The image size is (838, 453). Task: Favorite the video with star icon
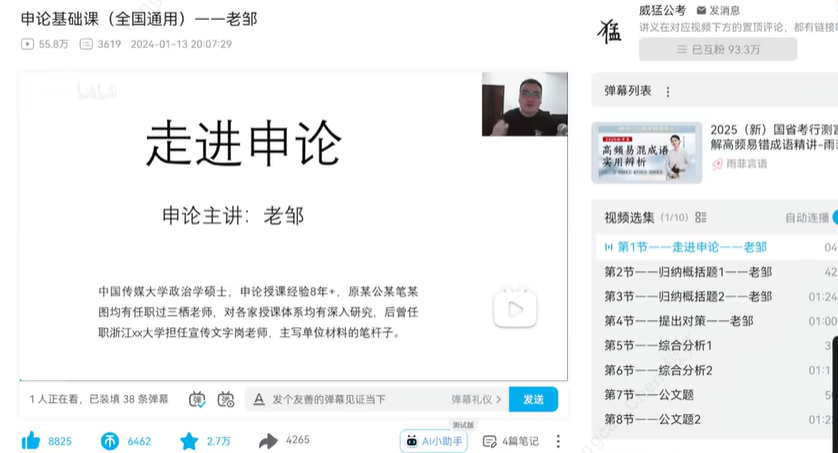click(x=189, y=441)
